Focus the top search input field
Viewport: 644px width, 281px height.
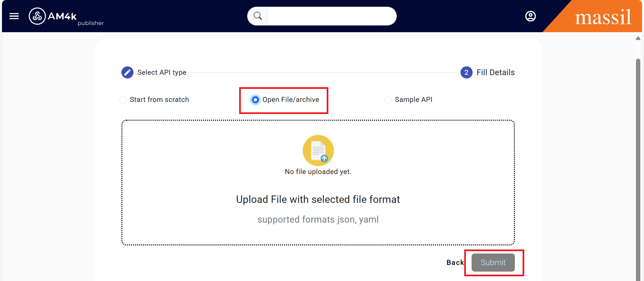point(331,16)
